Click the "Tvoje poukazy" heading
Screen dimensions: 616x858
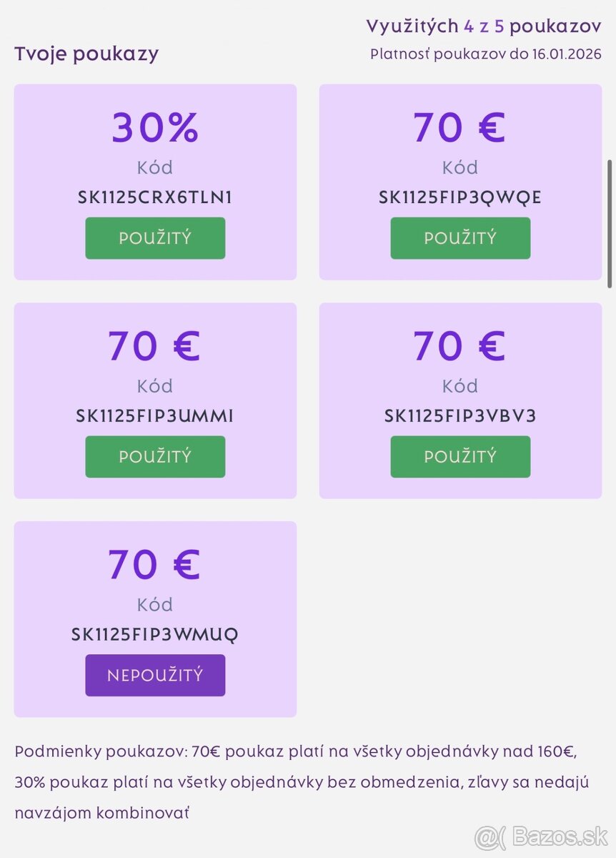(86, 54)
